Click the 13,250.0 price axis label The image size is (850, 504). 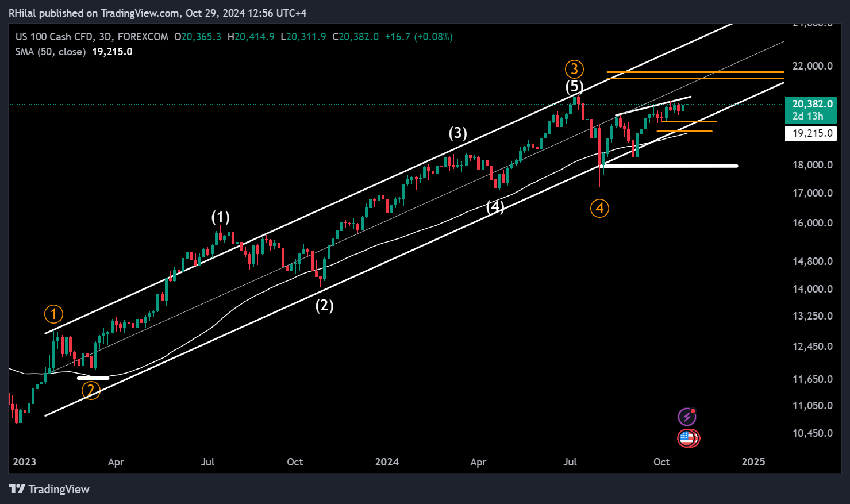(812, 316)
